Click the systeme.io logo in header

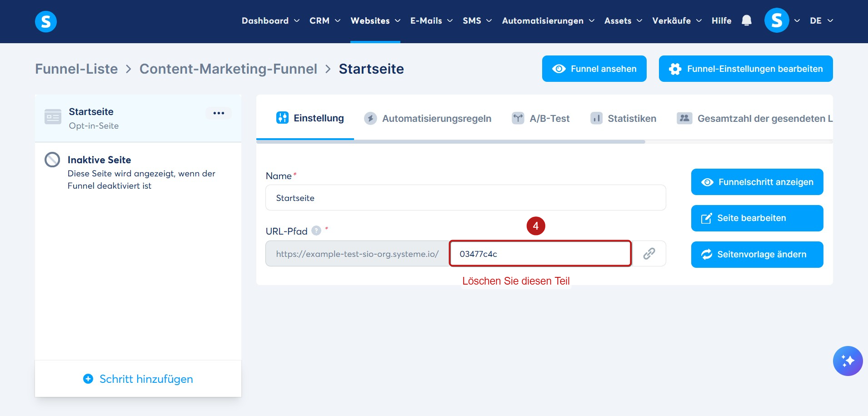pos(46,21)
